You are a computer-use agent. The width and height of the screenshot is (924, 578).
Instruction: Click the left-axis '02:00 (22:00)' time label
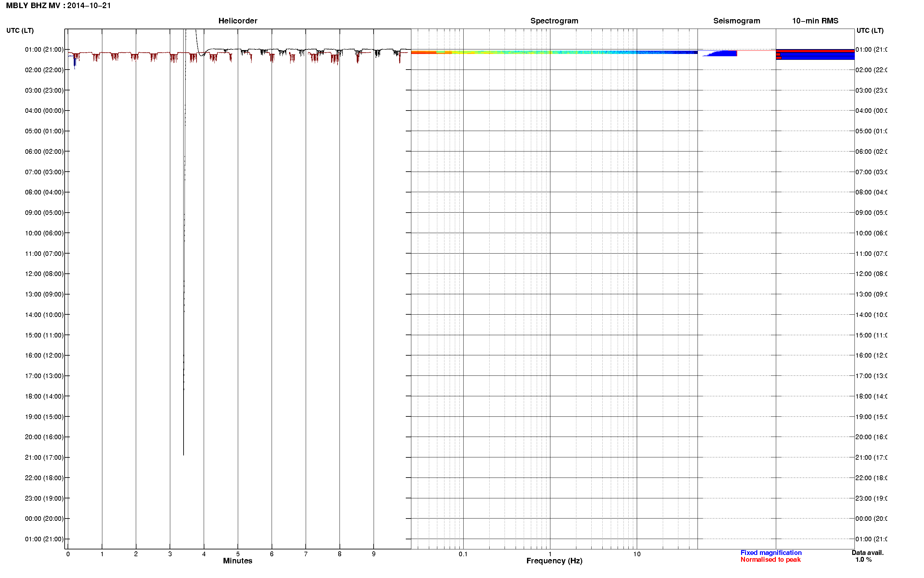click(44, 70)
